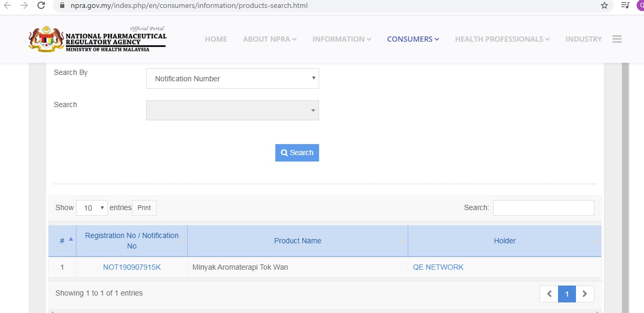The width and height of the screenshot is (644, 313).
Task: Open the empty Search dropdown field
Action: point(233,110)
